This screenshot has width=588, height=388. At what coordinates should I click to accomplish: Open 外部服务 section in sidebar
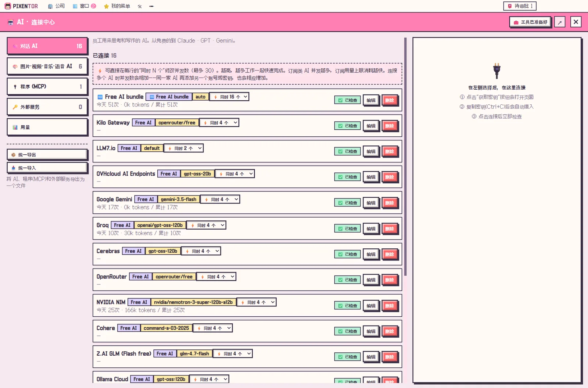tap(47, 107)
